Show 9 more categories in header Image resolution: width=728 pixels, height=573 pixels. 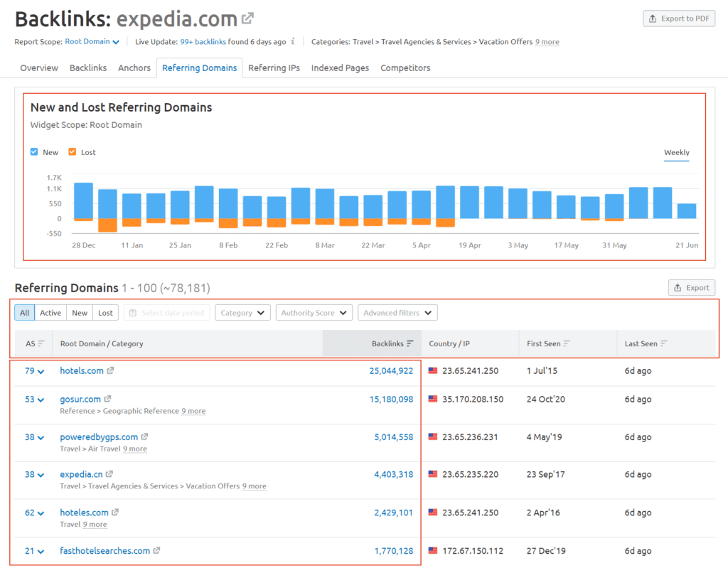click(x=547, y=42)
